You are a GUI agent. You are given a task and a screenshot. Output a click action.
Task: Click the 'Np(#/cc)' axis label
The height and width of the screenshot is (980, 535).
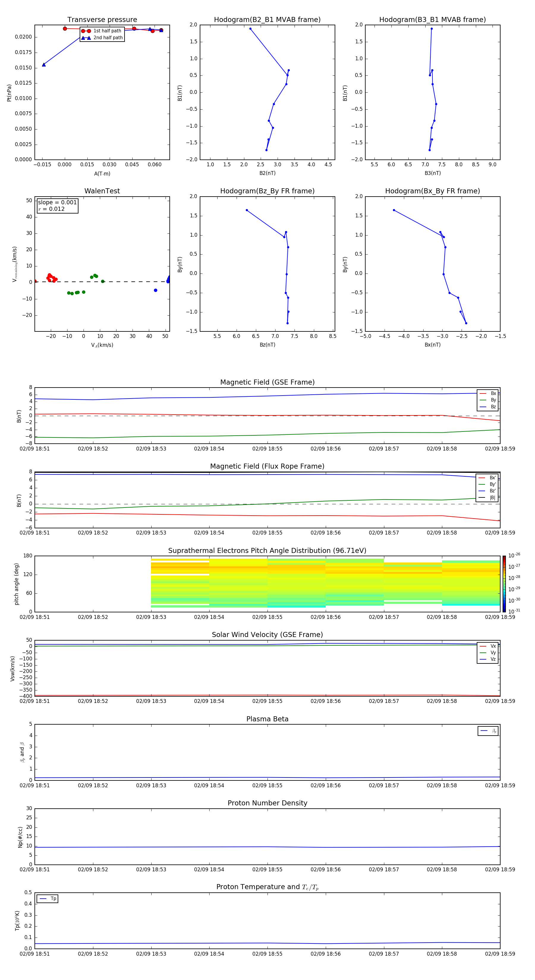pos(20,837)
